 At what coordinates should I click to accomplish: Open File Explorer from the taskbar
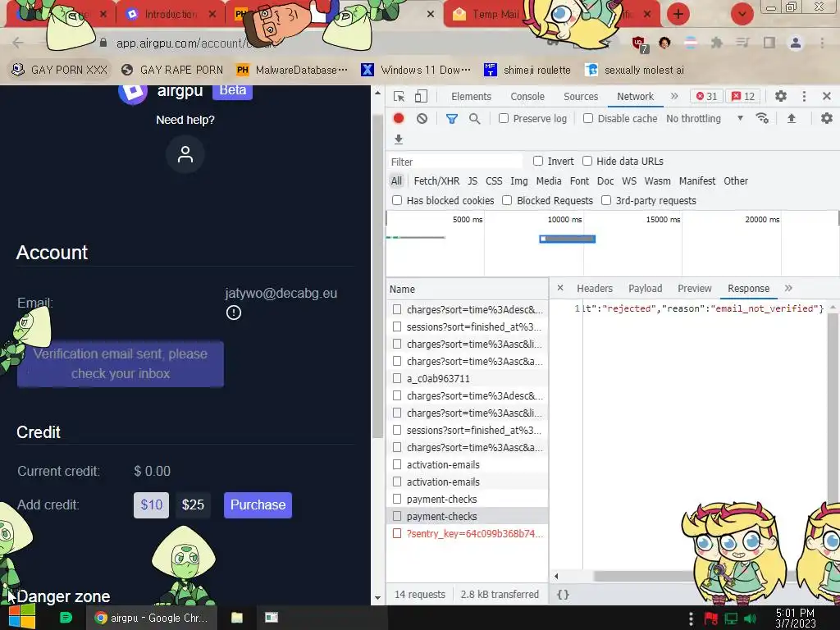point(237,618)
